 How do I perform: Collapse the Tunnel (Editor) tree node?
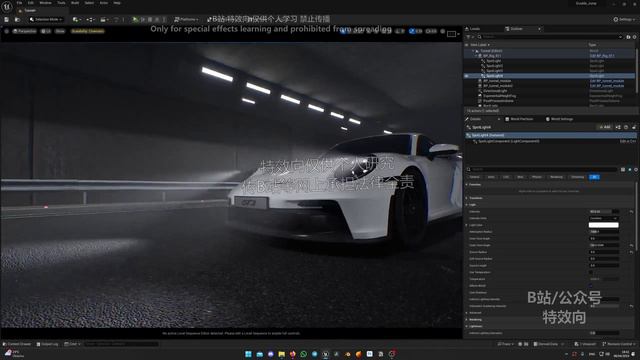(x=473, y=51)
